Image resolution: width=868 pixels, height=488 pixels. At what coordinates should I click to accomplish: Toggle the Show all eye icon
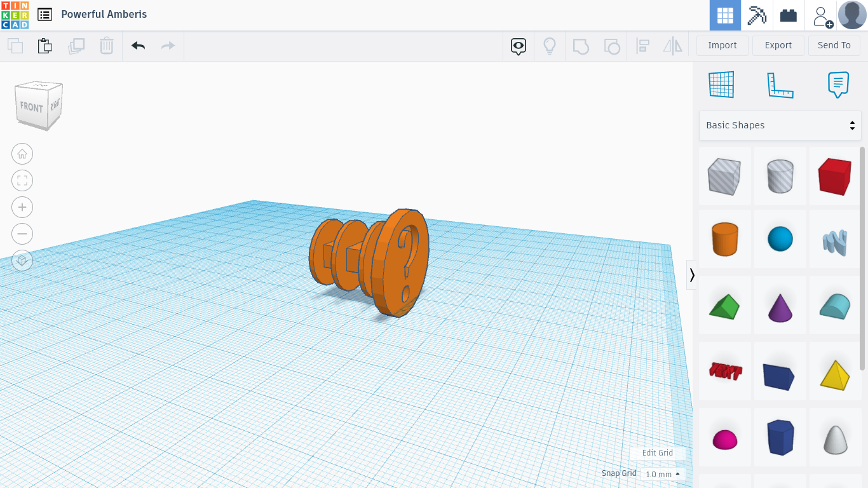point(519,46)
